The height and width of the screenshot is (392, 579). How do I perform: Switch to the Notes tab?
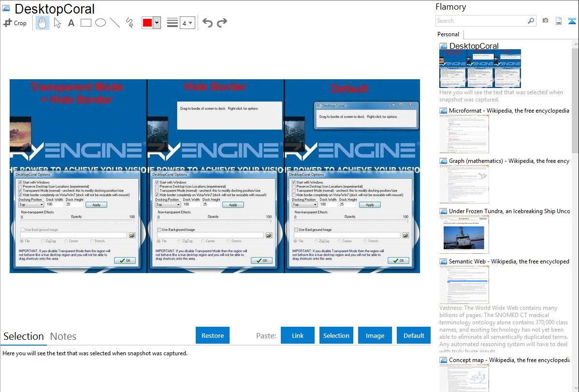pyautogui.click(x=63, y=336)
